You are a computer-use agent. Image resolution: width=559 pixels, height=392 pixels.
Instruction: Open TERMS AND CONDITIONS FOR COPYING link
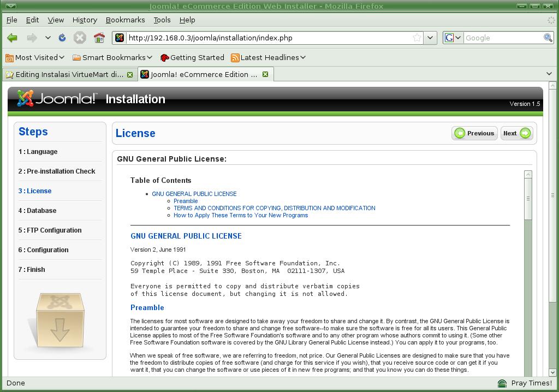[275, 208]
